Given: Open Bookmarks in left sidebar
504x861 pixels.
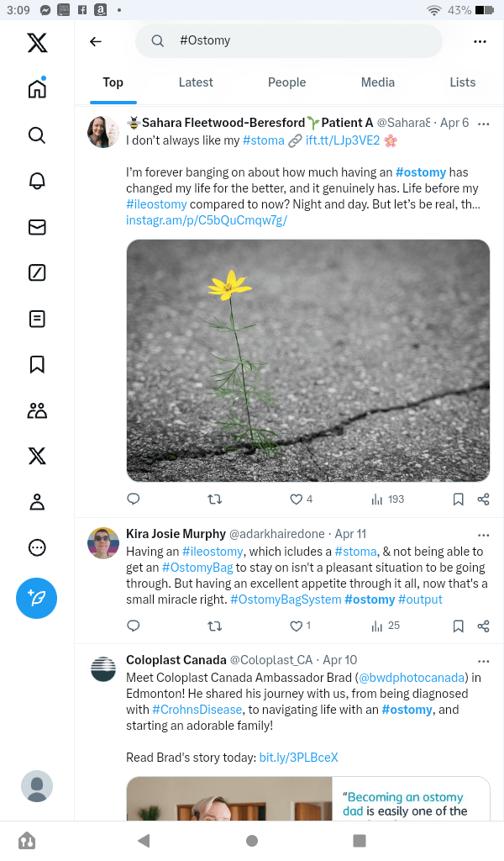Looking at the screenshot, I should 37,364.
